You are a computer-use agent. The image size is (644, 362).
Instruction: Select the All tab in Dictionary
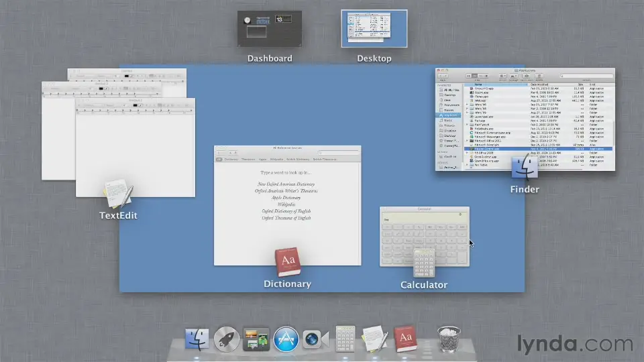point(219,160)
